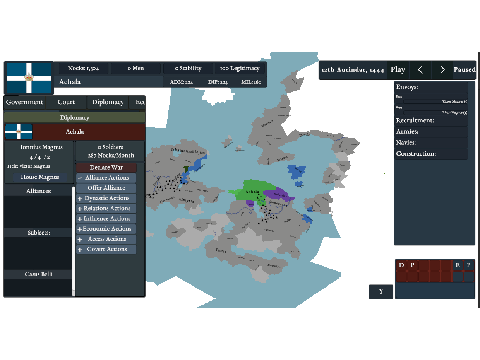Toggle the Paused game state indicator
Viewport: 480px width, 360px height.
pyautogui.click(x=464, y=70)
